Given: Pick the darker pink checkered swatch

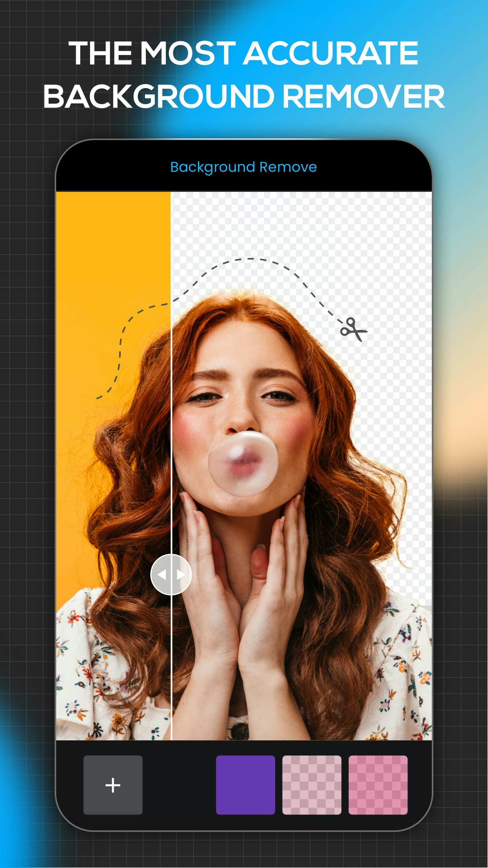Looking at the screenshot, I should pyautogui.click(x=378, y=785).
